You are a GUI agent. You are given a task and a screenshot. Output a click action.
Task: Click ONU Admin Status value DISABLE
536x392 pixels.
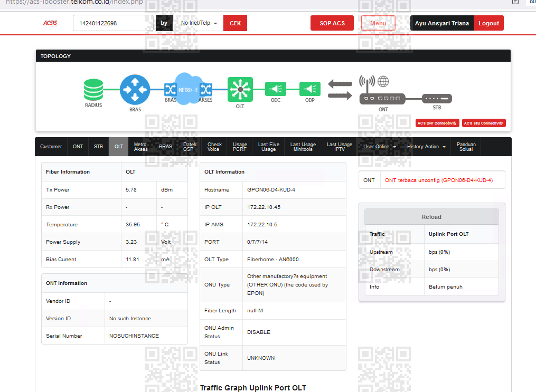(x=259, y=332)
